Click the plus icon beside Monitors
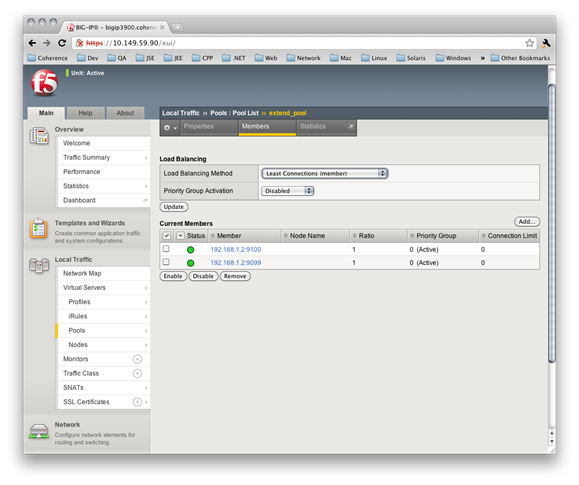The width and height of the screenshot is (579, 485). pyautogui.click(x=137, y=359)
